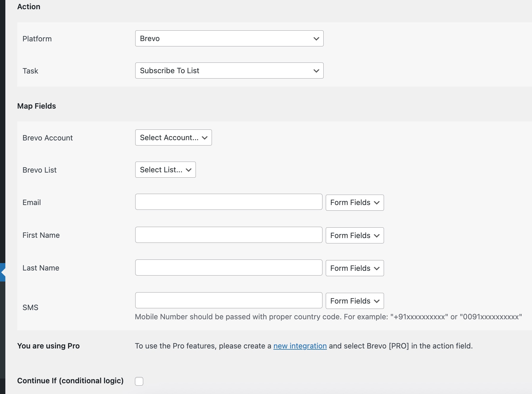Viewport: 532px width, 394px height.
Task: Click the Action heading
Action: click(x=29, y=7)
